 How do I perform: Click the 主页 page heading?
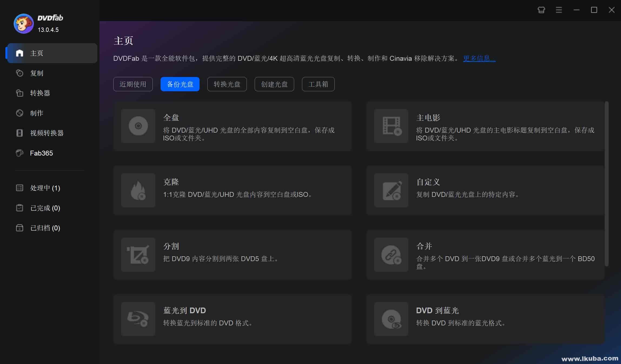click(x=123, y=41)
